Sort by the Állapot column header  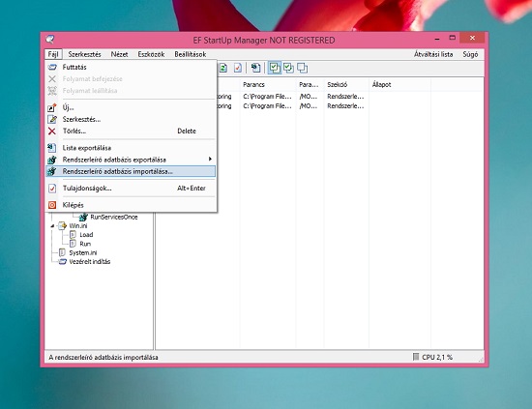click(x=400, y=84)
